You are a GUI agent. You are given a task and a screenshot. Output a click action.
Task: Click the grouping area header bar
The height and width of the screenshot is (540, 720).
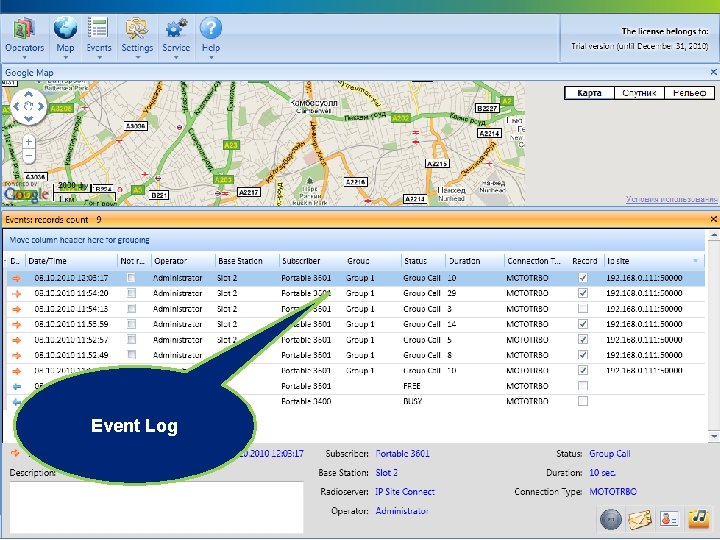(x=354, y=240)
